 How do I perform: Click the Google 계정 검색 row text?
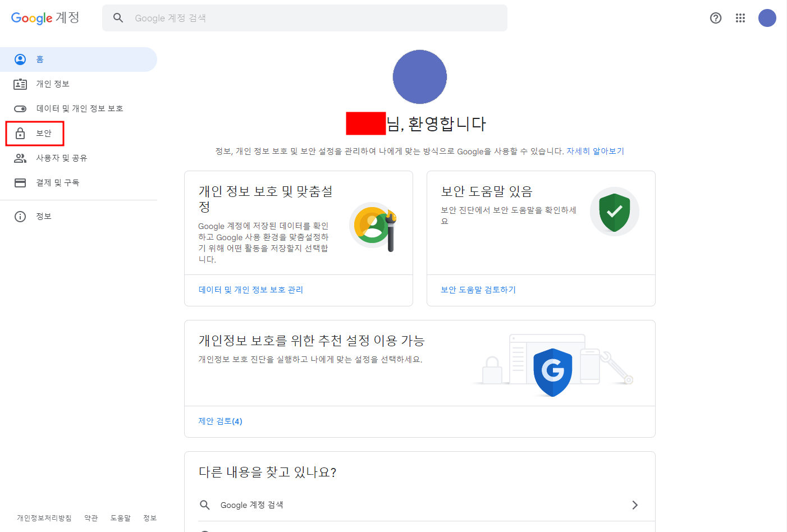click(x=251, y=505)
